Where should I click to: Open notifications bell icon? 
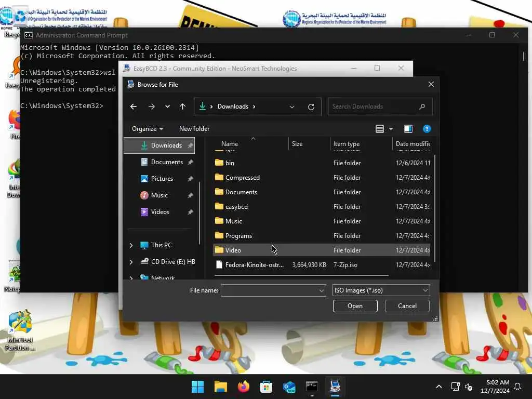tap(517, 387)
